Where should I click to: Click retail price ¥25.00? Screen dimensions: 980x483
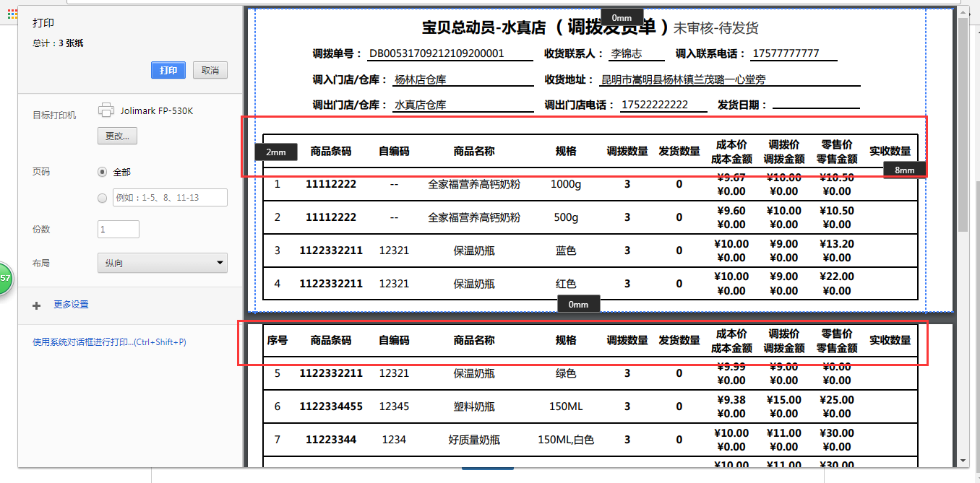pyautogui.click(x=837, y=400)
